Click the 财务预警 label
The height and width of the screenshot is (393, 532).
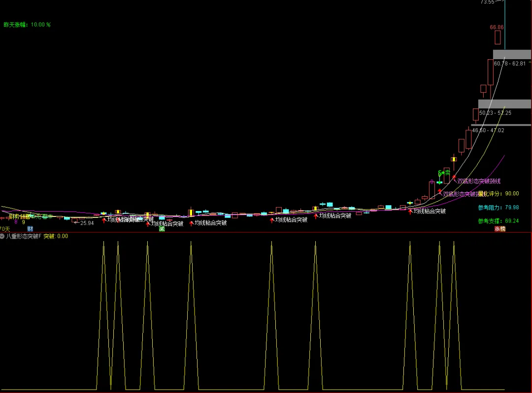pos(20,216)
